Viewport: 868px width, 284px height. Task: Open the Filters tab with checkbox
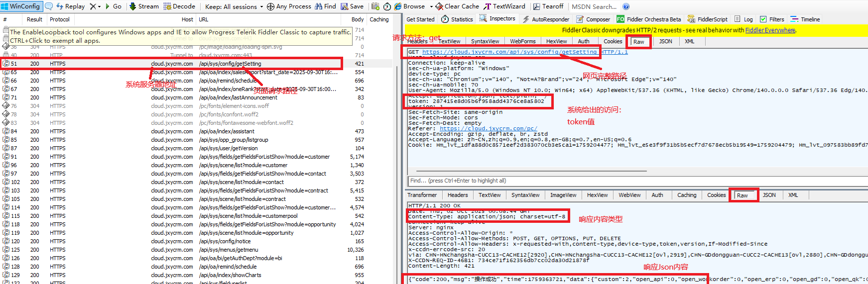click(771, 19)
